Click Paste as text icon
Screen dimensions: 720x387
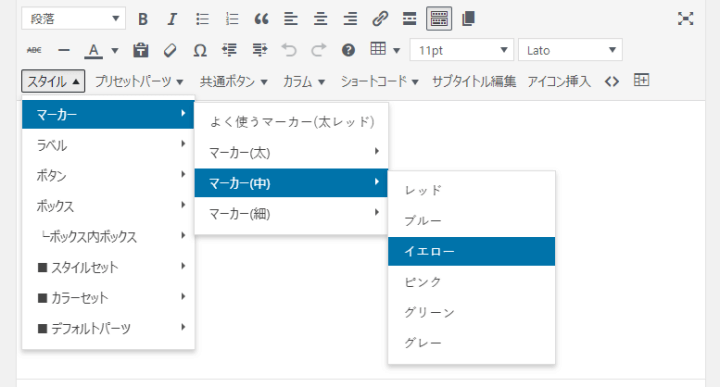point(141,50)
